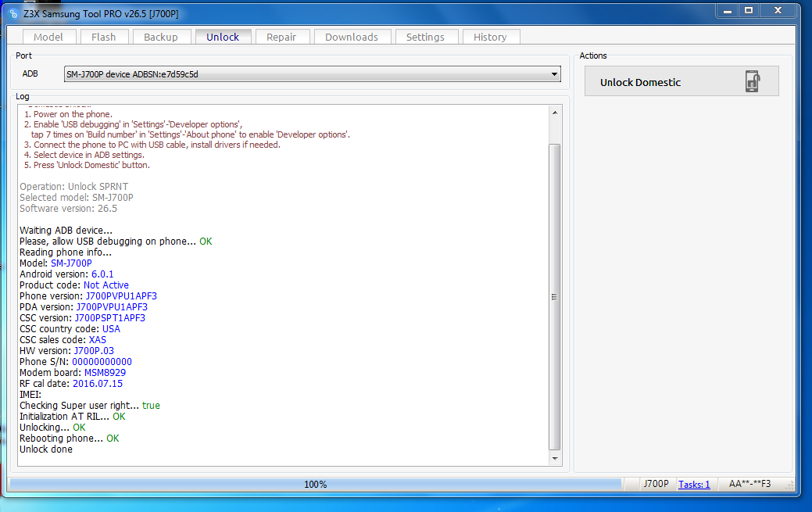Expand the ADB device dropdown arrow
The width and height of the screenshot is (812, 512).
click(x=554, y=74)
